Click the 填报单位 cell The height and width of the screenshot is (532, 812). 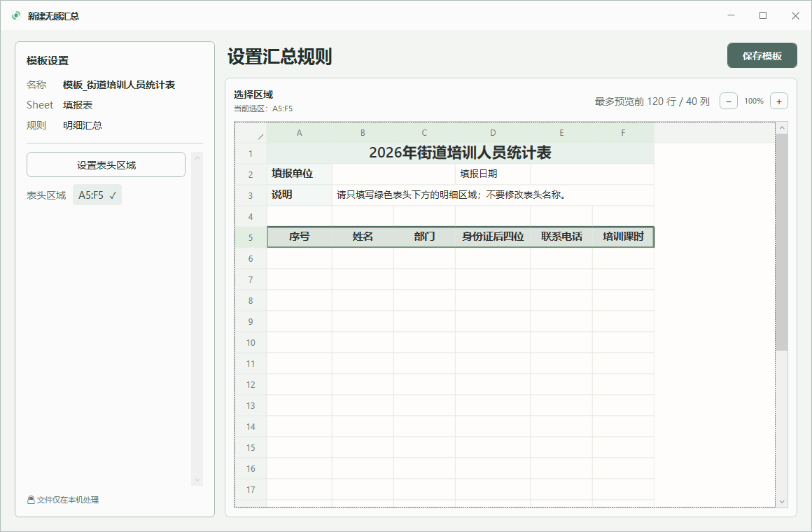click(300, 174)
